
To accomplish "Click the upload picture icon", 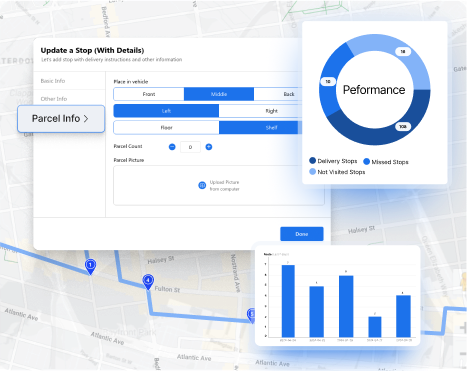I will pyautogui.click(x=202, y=185).
